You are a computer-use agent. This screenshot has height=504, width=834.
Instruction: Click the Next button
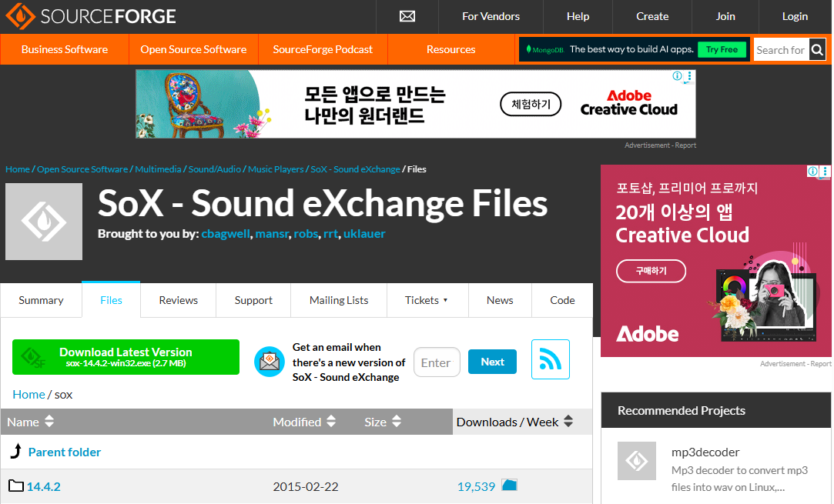[493, 362]
